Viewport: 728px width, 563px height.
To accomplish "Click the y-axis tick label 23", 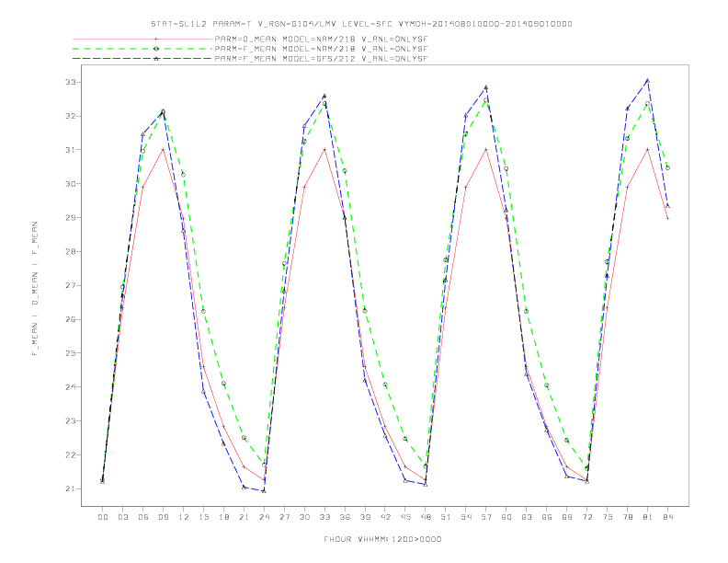I will pos(71,420).
